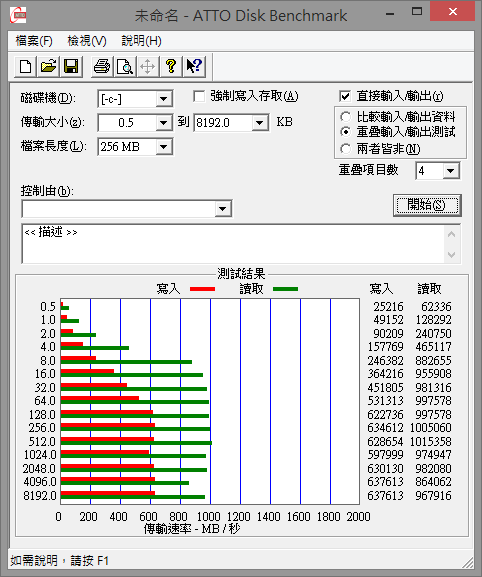This screenshot has width=482, height=577.
Task: Click the description box scroll up arrow
Action: (452, 234)
